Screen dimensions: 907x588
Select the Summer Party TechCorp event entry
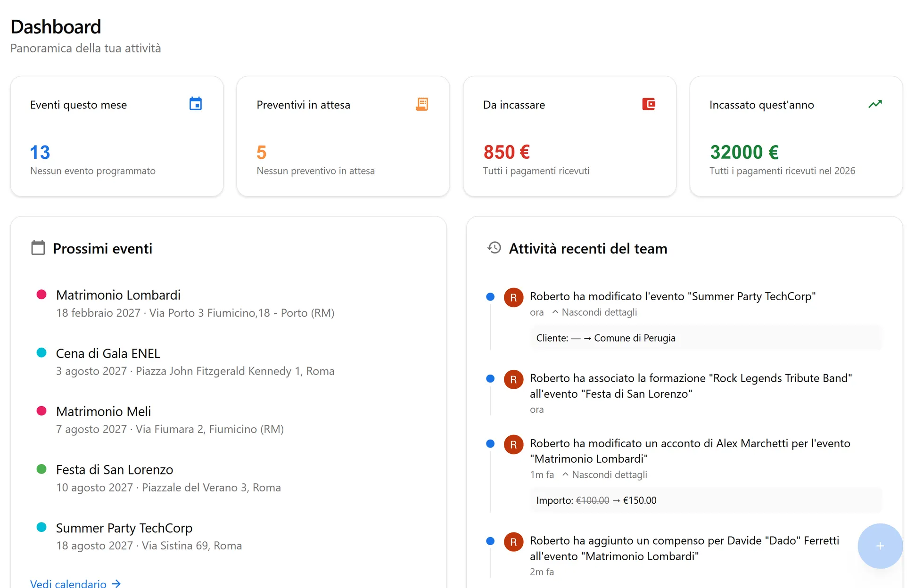[124, 528]
